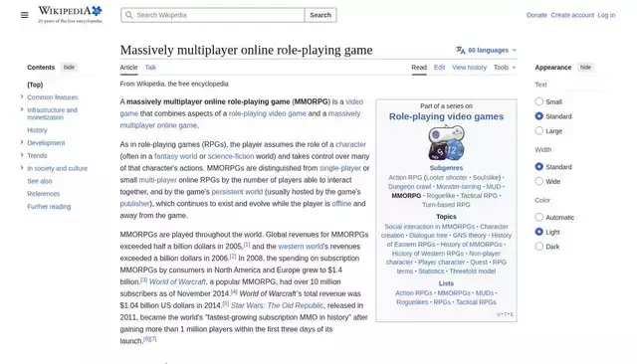The height and width of the screenshot is (364, 637).
Task: Click the Log in link
Action: [x=606, y=15]
